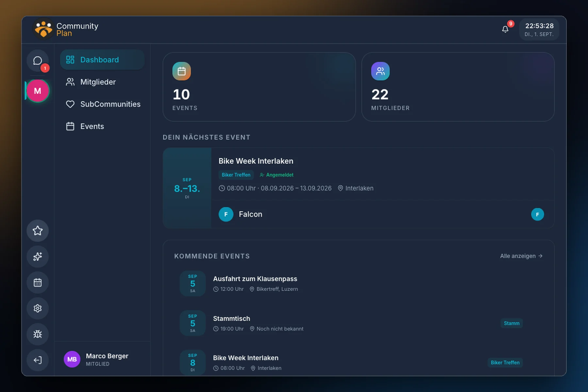The image size is (588, 392).
Task: Open the chat messages icon
Action: click(38, 61)
